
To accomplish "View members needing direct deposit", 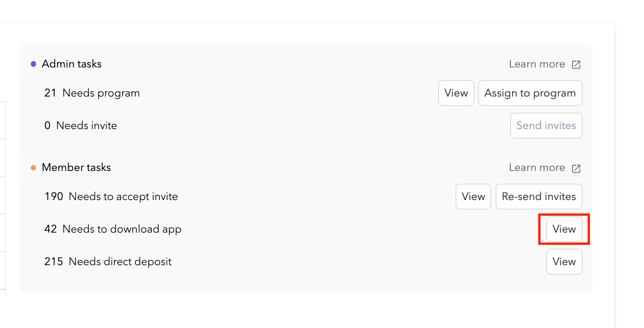I will coord(564,262).
